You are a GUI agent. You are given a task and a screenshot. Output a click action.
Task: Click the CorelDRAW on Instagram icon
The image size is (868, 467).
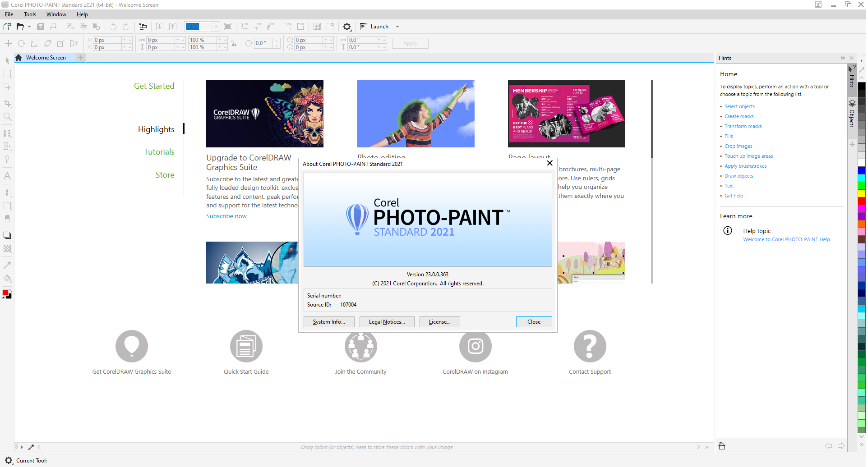476,346
